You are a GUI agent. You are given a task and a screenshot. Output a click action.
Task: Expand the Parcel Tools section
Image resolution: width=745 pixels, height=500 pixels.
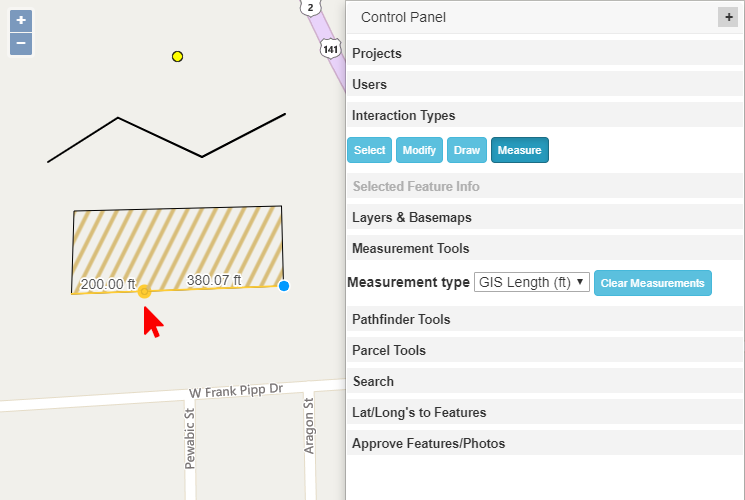pos(389,351)
